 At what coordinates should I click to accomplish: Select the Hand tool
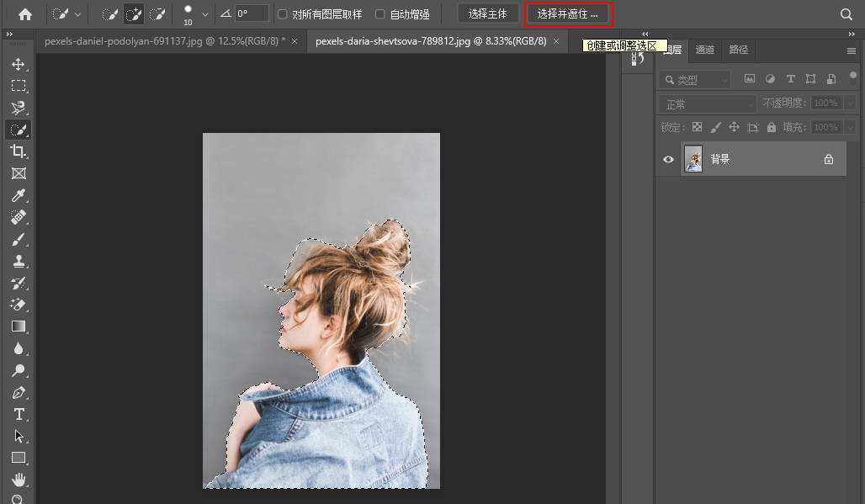[19, 480]
